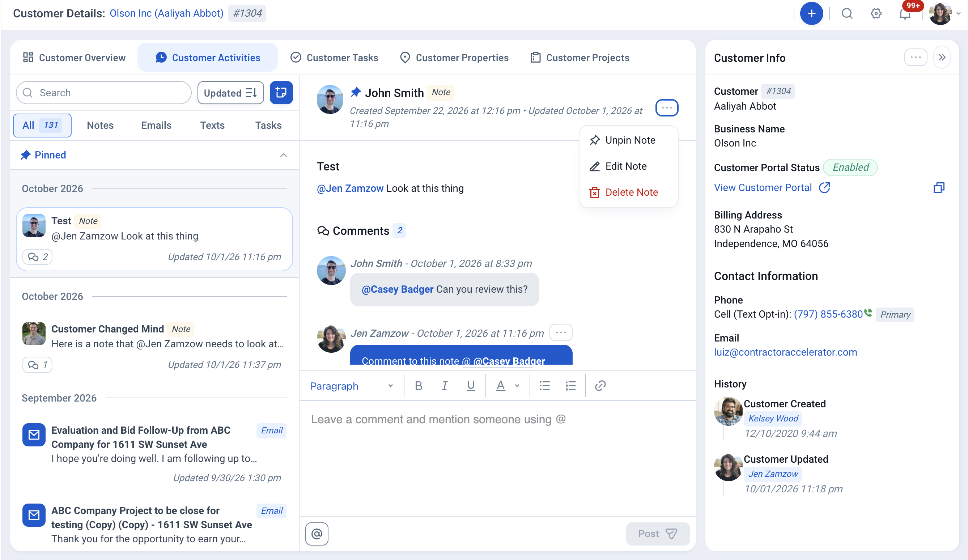Insert bulleted list in comment editor

[545, 386]
